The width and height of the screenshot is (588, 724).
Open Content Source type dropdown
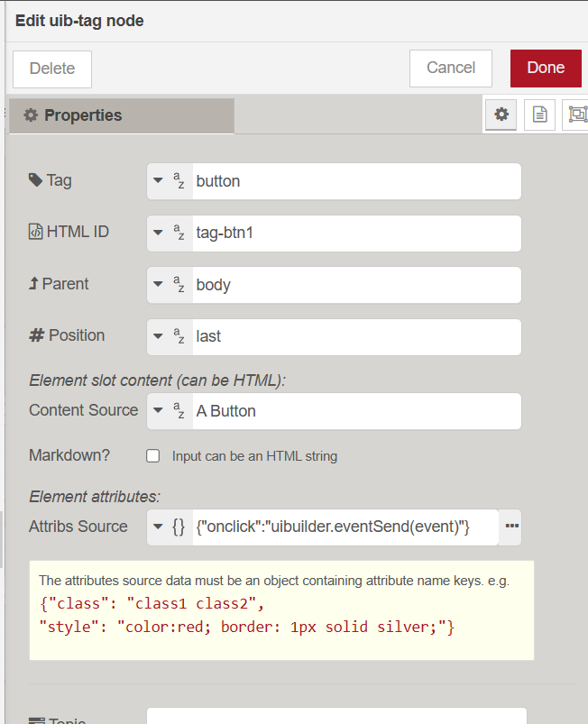[x=169, y=411]
